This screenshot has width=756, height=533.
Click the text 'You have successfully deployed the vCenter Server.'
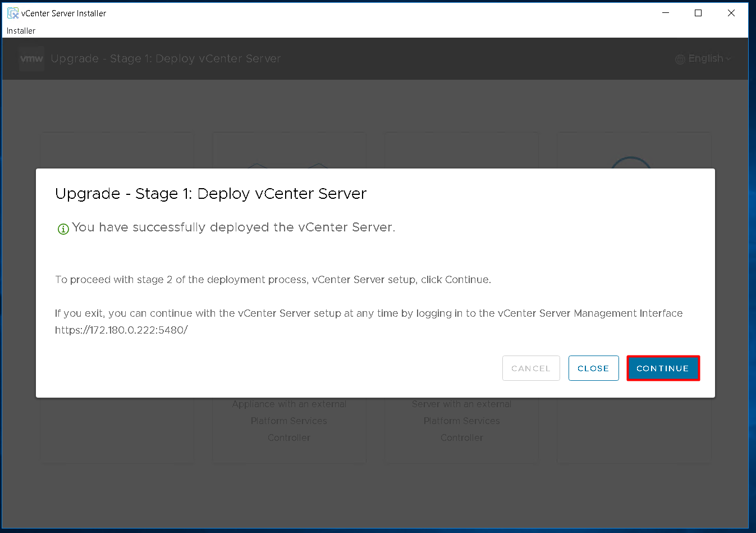point(233,227)
